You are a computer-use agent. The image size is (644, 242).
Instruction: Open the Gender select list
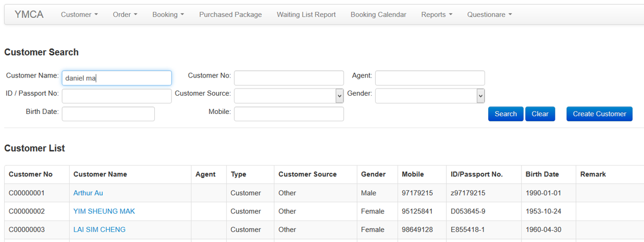tap(430, 96)
